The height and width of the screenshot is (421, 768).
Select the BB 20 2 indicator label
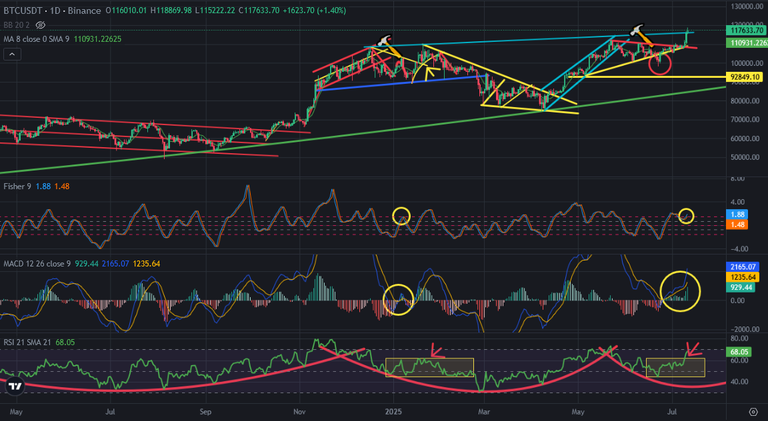pyautogui.click(x=17, y=25)
